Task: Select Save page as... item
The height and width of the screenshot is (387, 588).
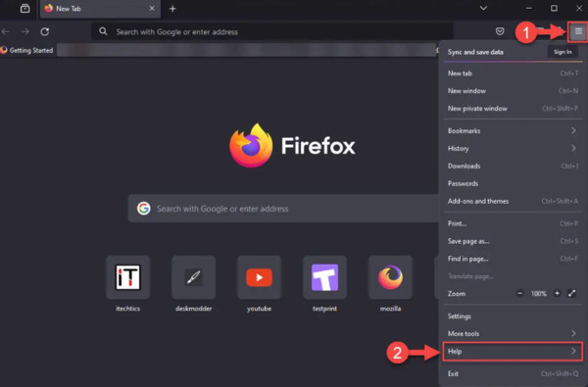Action: click(513, 241)
